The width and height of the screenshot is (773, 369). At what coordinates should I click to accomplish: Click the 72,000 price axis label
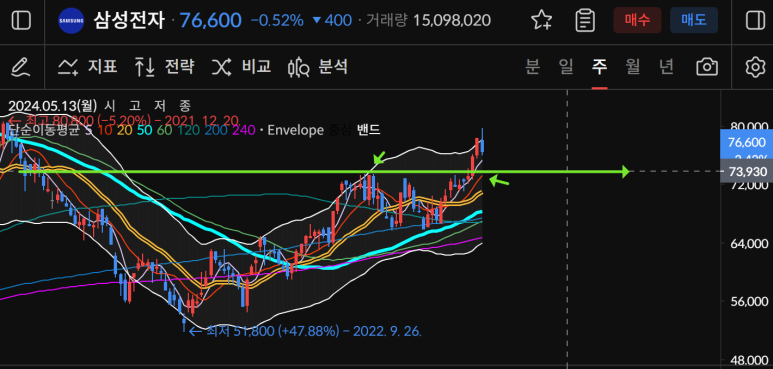749,186
